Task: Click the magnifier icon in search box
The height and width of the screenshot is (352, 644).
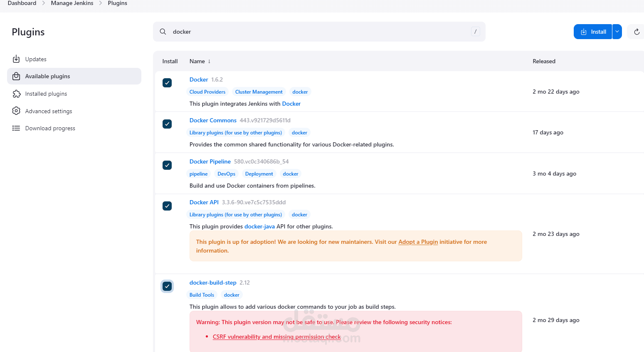Action: [x=163, y=32]
